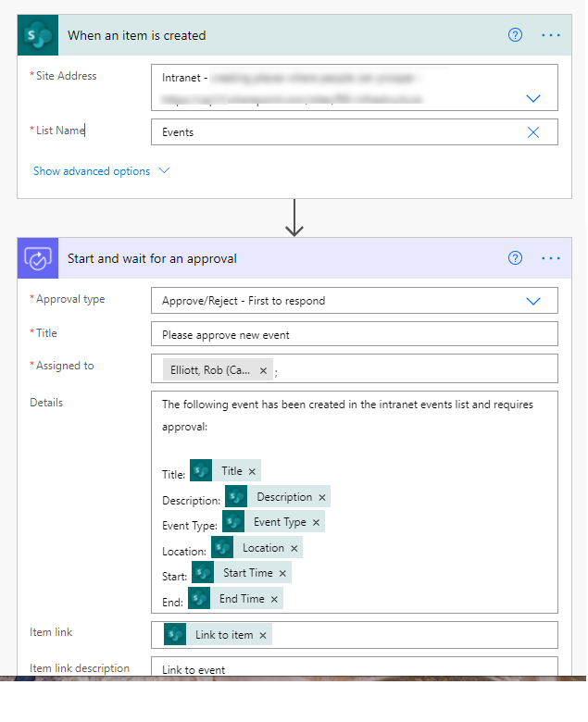Viewport: 588px width, 722px height.
Task: Remove the Description token from Details
Action: pos(322,497)
